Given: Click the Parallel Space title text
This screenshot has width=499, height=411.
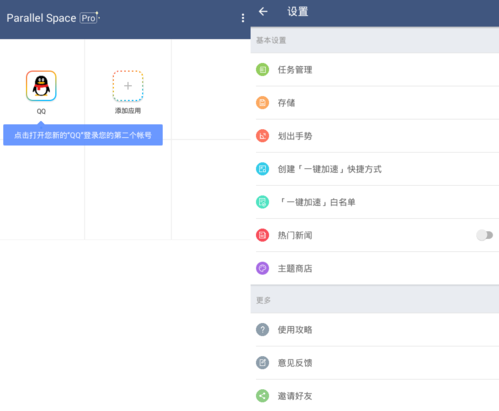Looking at the screenshot, I should [41, 18].
